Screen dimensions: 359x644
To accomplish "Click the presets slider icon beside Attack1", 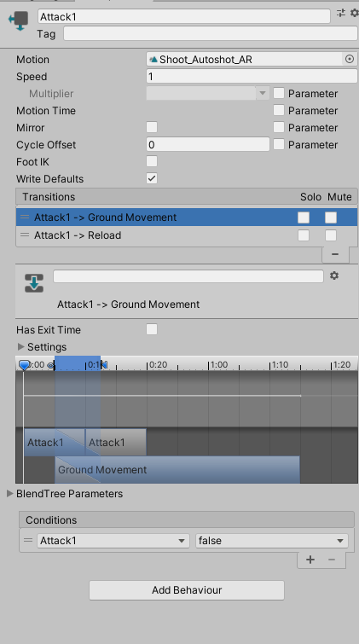I will (341, 13).
